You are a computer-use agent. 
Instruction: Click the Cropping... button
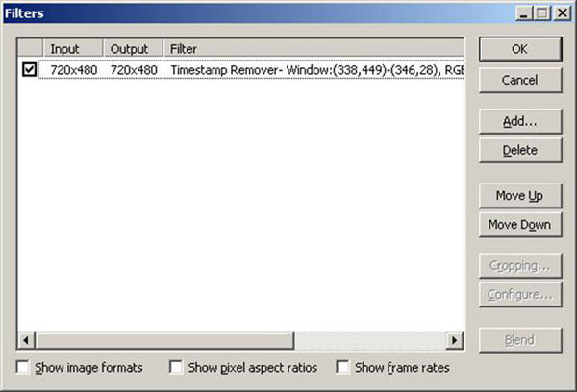[519, 265]
